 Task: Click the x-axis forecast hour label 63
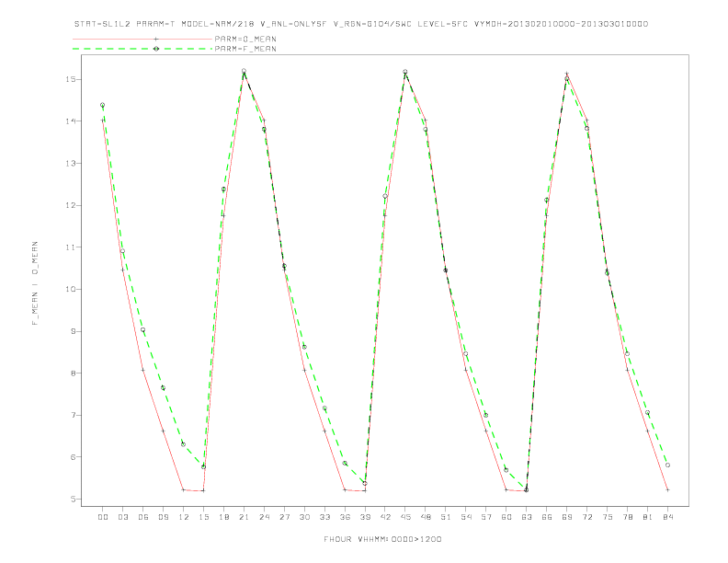coord(527,517)
